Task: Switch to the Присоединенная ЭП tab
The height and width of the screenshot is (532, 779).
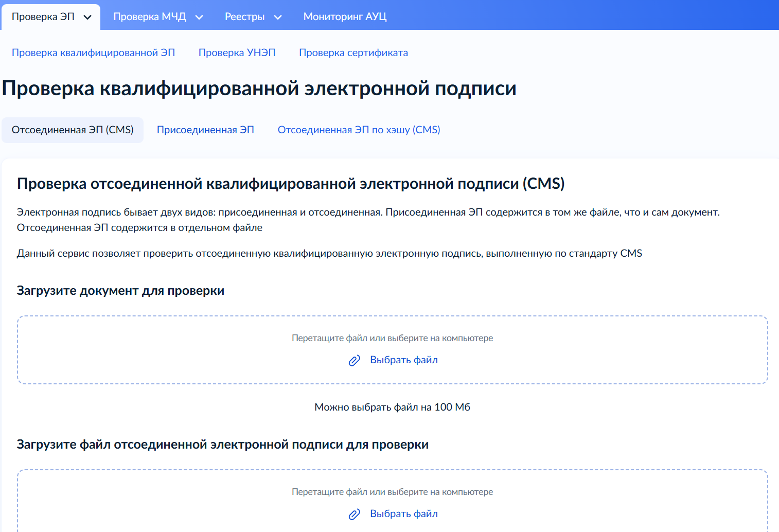Action: pyautogui.click(x=205, y=130)
